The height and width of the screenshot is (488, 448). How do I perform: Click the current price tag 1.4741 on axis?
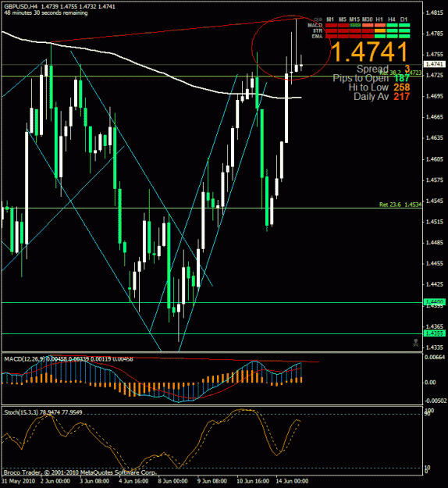434,64
